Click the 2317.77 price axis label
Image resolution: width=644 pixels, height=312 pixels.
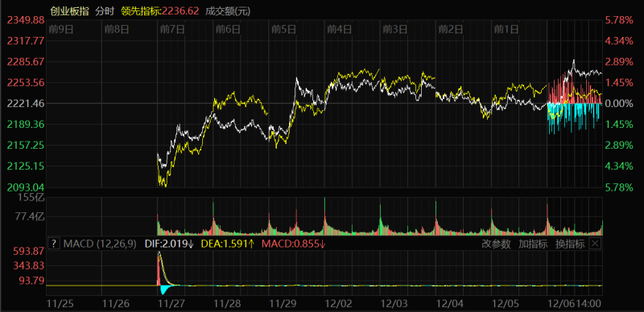(26, 41)
